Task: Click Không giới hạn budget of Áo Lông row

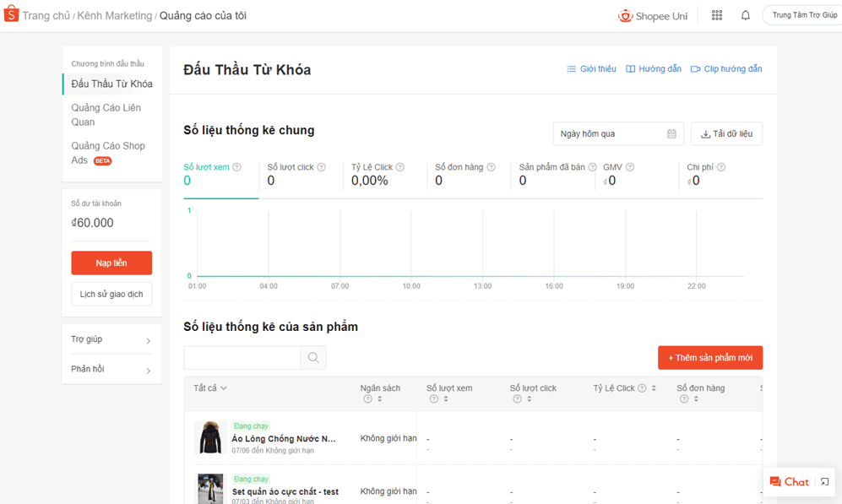Action: coord(388,438)
